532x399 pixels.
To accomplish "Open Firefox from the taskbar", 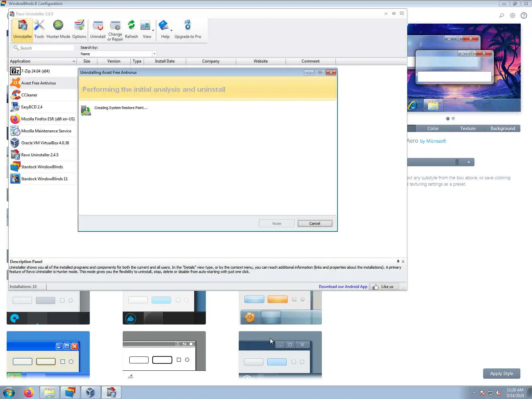I will coord(29,393).
